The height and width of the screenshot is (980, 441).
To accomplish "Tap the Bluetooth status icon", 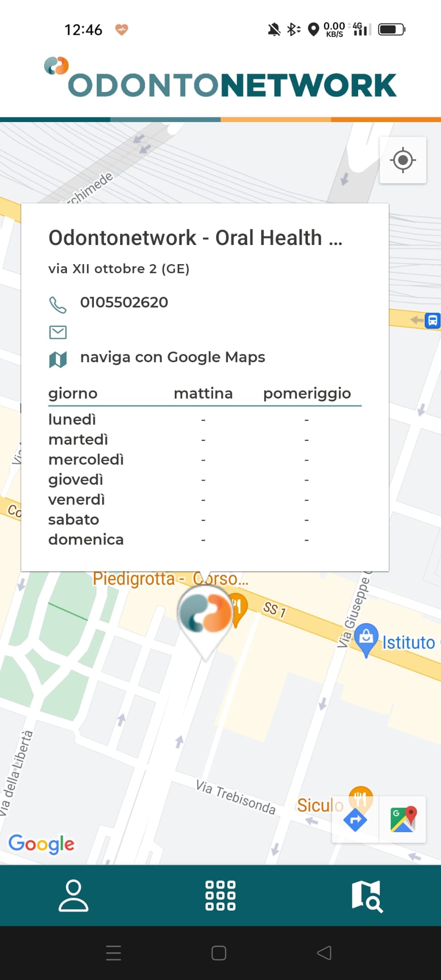I will pos(294,30).
